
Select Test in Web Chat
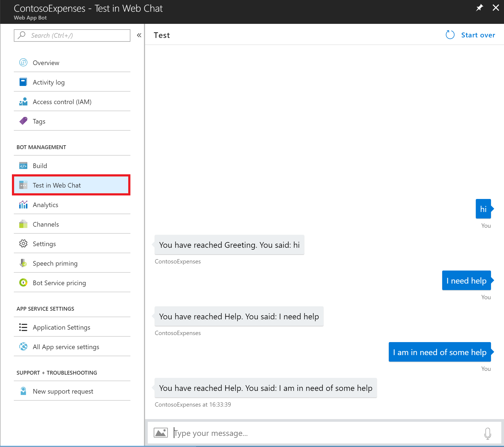point(71,185)
